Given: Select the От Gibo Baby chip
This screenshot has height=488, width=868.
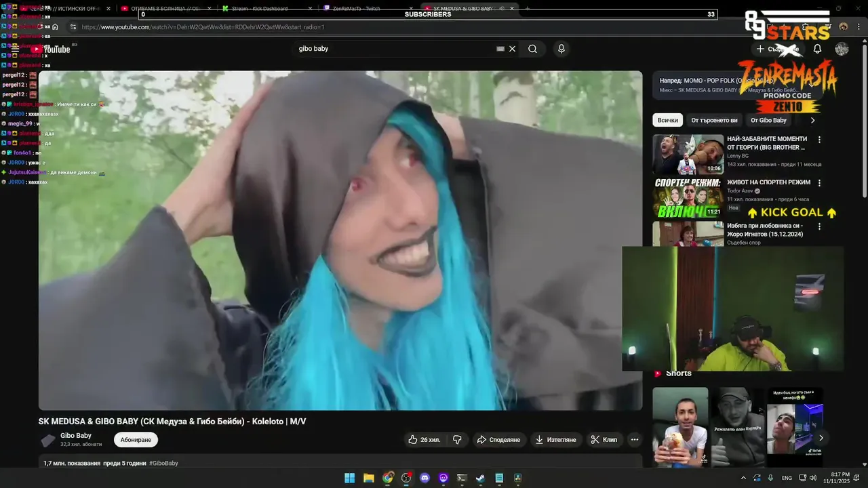Looking at the screenshot, I should (x=768, y=120).
